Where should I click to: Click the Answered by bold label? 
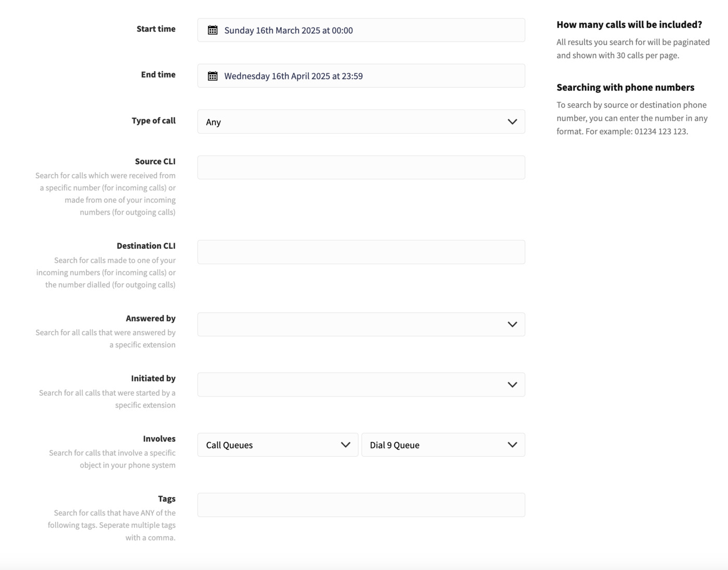pos(150,319)
